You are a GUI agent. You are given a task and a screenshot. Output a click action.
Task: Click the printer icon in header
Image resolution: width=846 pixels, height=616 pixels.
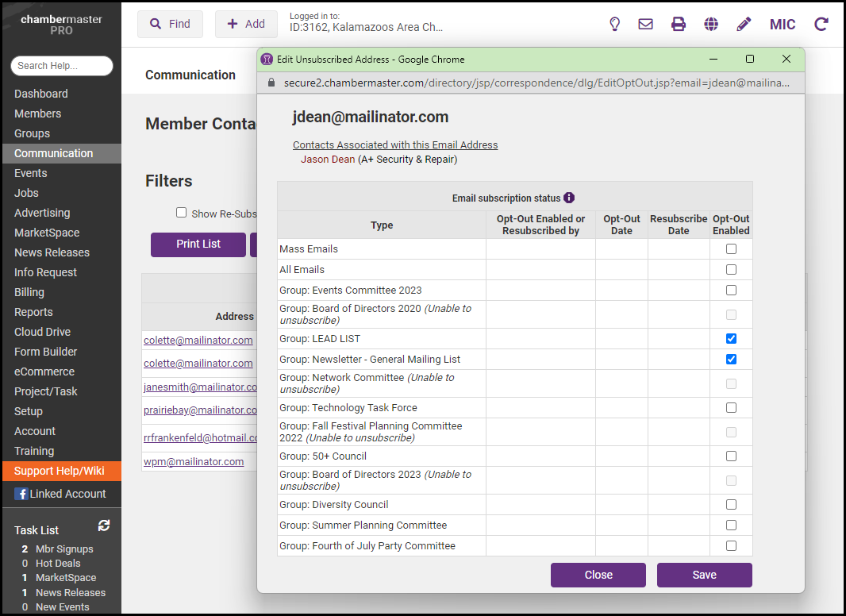[679, 25]
